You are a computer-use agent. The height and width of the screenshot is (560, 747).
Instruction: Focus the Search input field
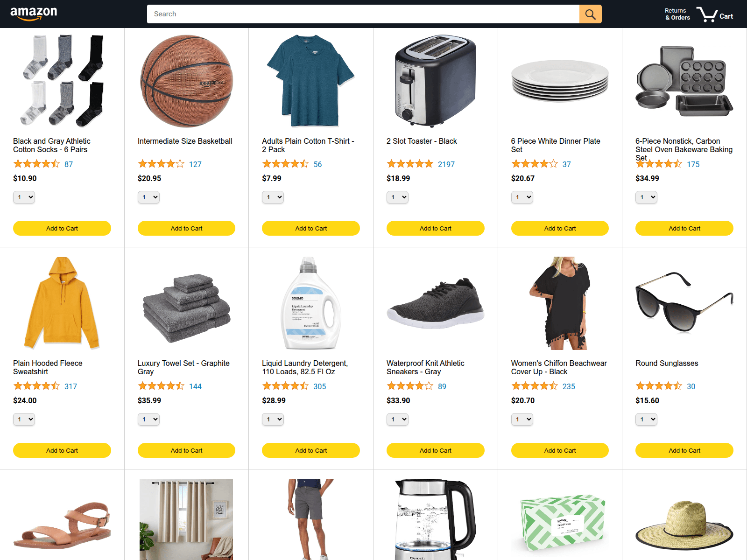(363, 14)
